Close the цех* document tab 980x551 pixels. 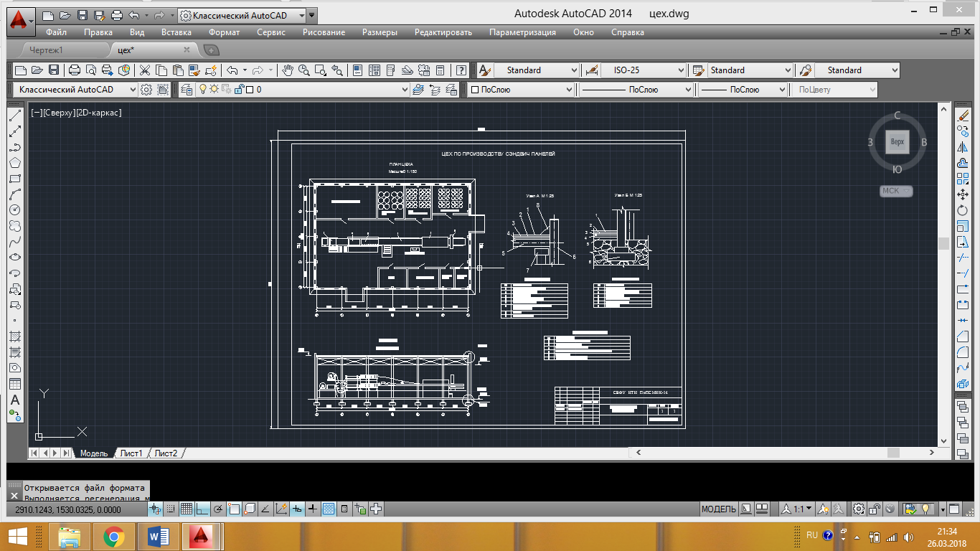pyautogui.click(x=187, y=50)
